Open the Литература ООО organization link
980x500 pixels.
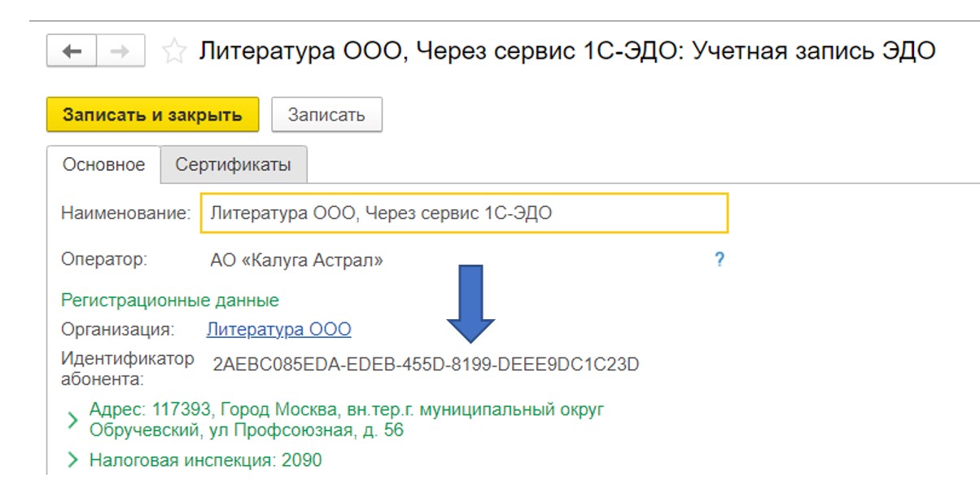[278, 330]
